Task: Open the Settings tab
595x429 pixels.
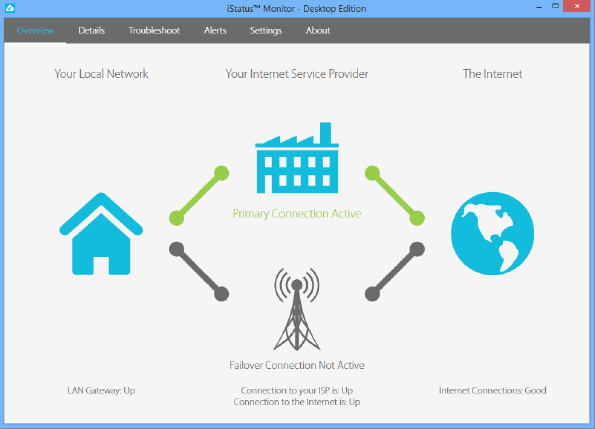Action: [266, 31]
